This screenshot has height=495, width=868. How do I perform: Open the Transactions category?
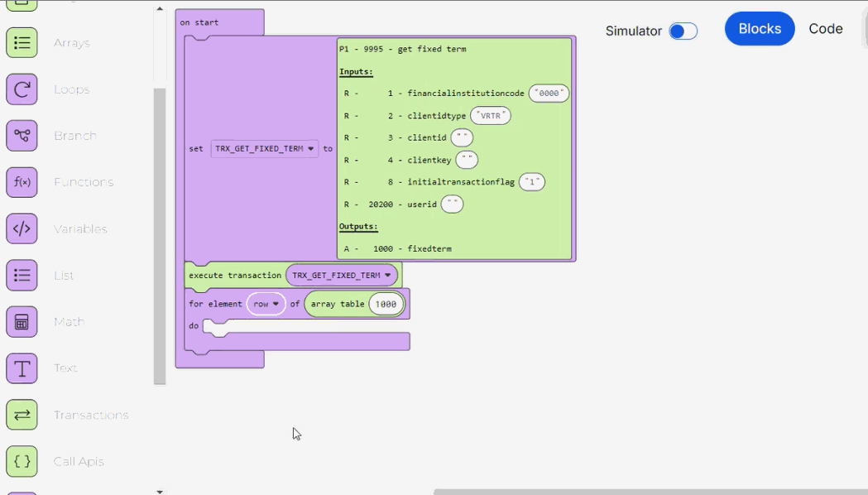tap(22, 415)
